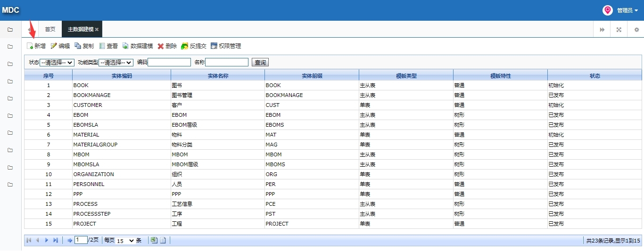Click the ORG prefix cell
The image size is (644, 251).
312,174
